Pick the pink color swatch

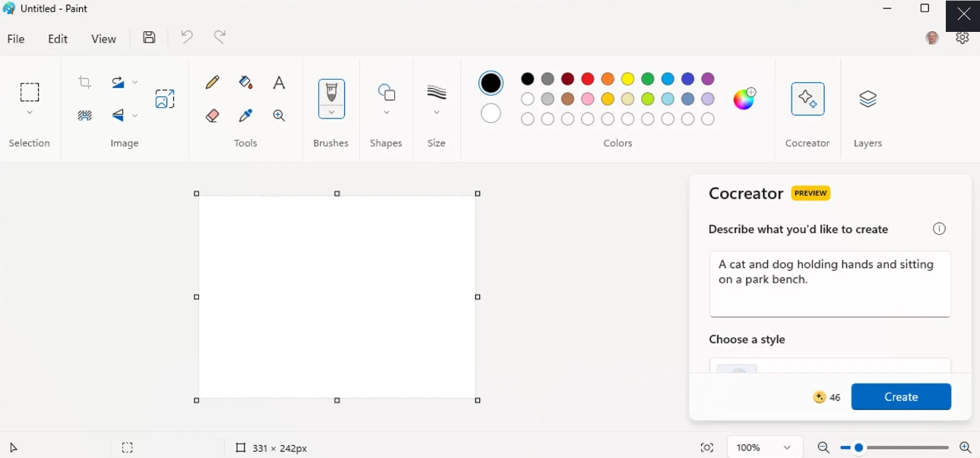pos(588,99)
